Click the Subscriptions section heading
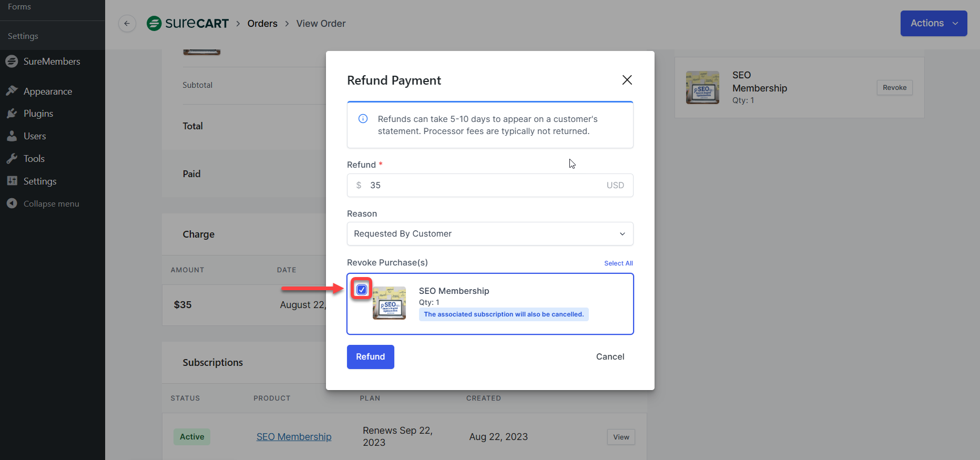The height and width of the screenshot is (460, 980). click(213, 363)
